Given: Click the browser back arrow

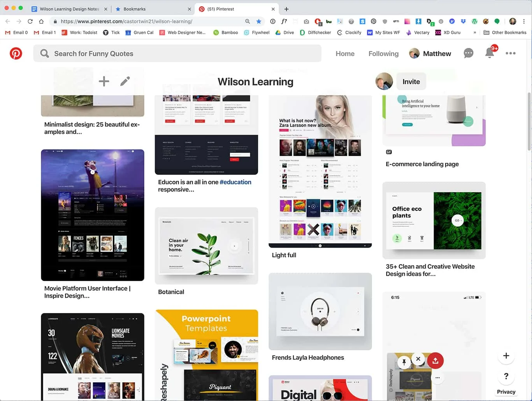Looking at the screenshot, I should [8, 21].
